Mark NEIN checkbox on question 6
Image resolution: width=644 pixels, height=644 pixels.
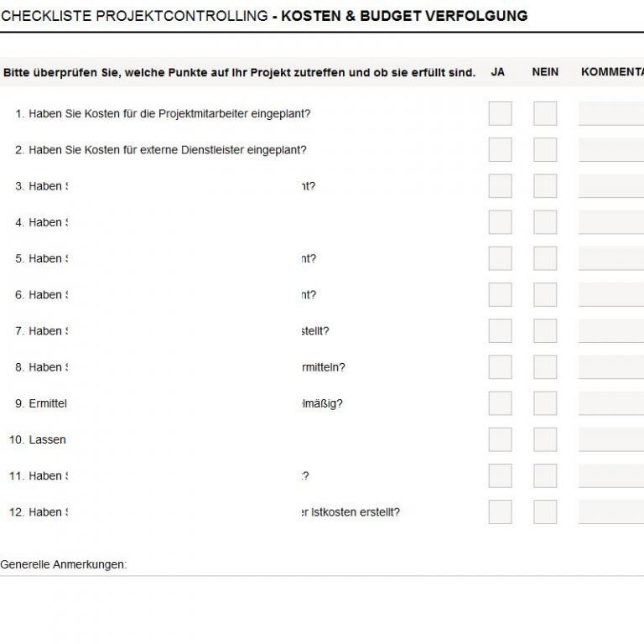(x=545, y=294)
